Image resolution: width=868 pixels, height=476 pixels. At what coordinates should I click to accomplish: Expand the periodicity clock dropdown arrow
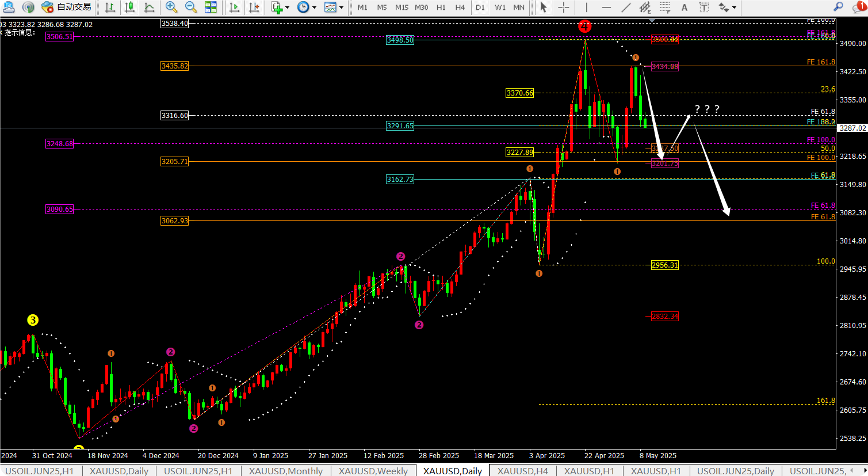point(314,8)
